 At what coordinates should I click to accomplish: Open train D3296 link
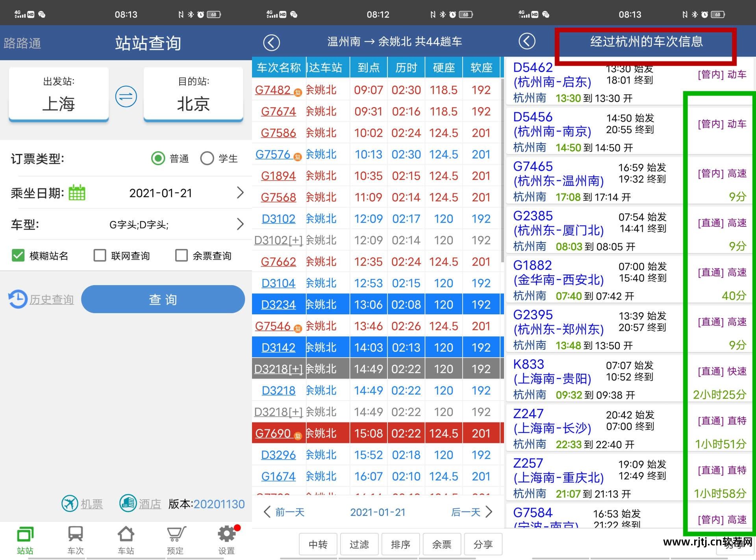(x=278, y=455)
